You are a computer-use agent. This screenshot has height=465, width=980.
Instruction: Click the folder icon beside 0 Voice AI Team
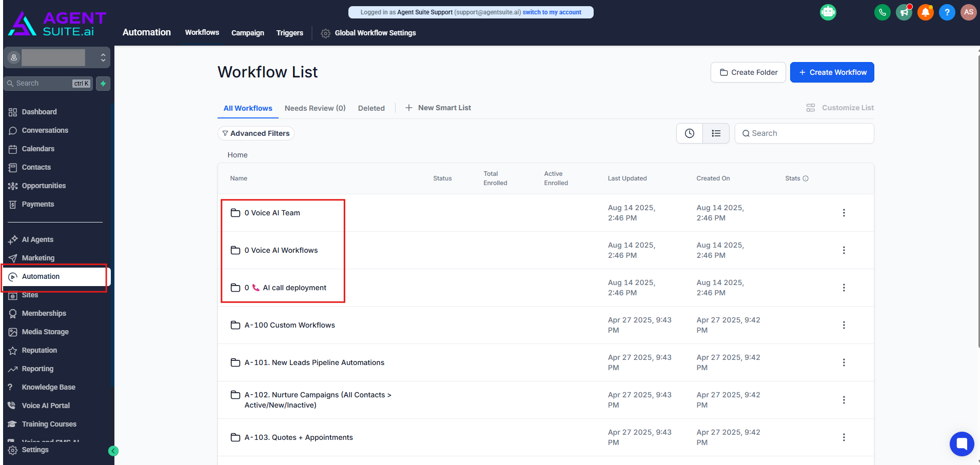point(236,213)
